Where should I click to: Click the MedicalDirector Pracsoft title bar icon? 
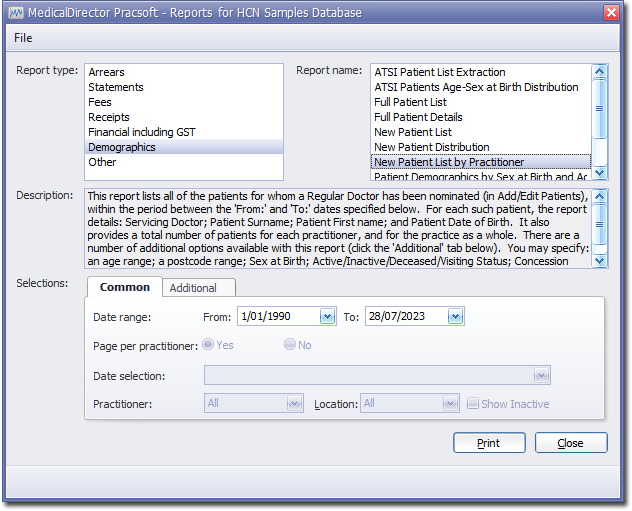15,12
